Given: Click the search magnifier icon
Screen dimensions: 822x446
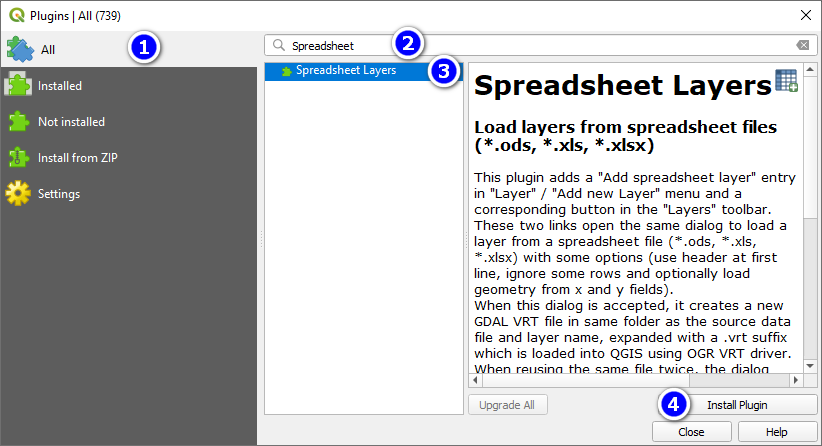Looking at the screenshot, I should click(x=279, y=46).
